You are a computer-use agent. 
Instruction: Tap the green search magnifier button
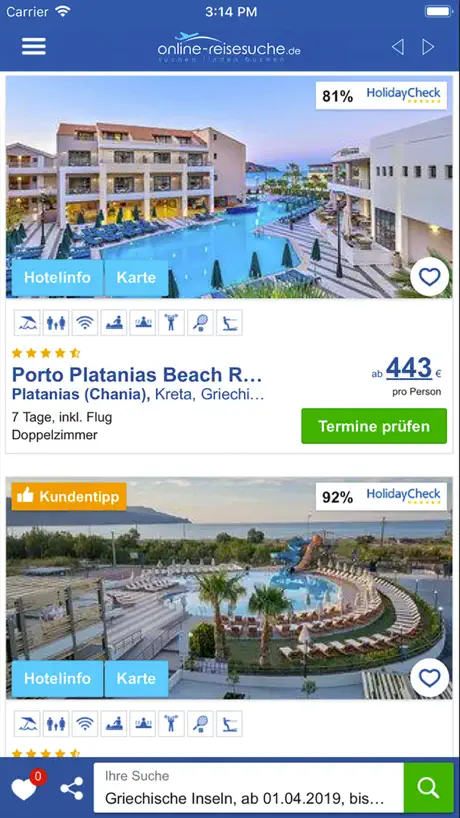coord(429,788)
